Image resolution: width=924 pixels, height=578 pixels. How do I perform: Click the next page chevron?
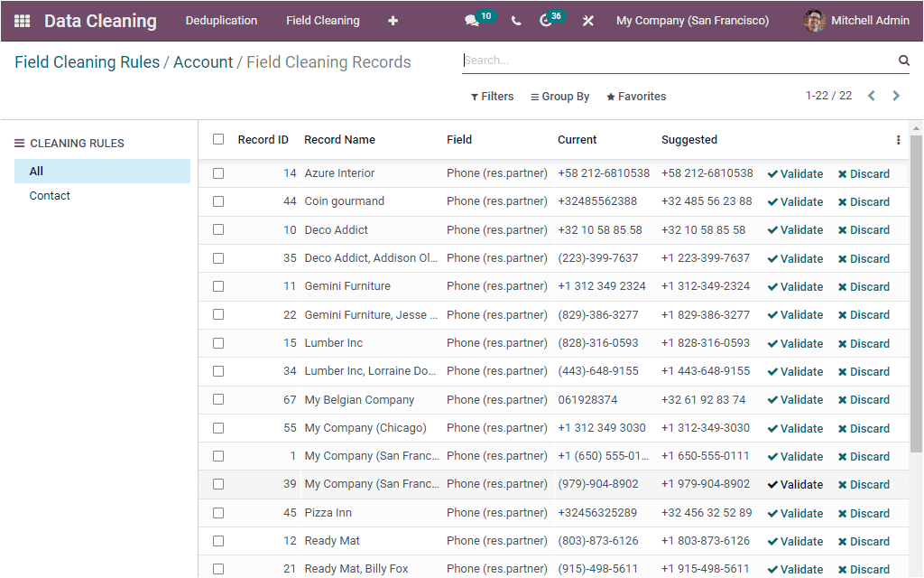tap(896, 95)
